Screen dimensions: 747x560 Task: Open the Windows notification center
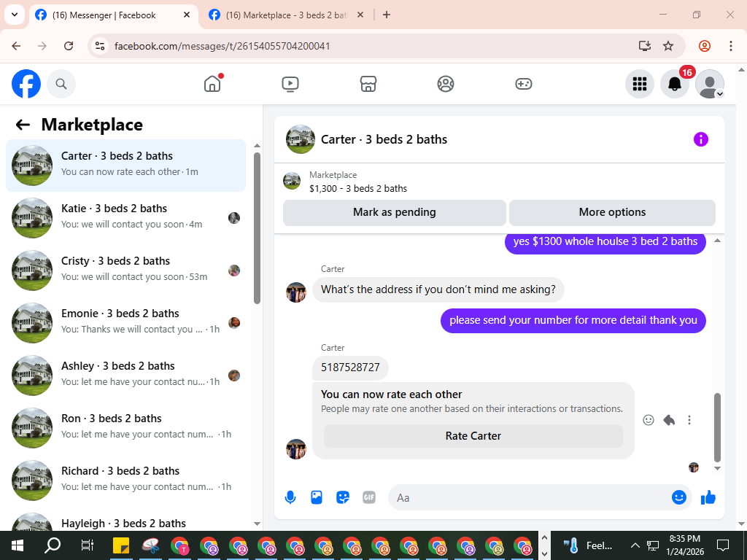[x=723, y=545]
